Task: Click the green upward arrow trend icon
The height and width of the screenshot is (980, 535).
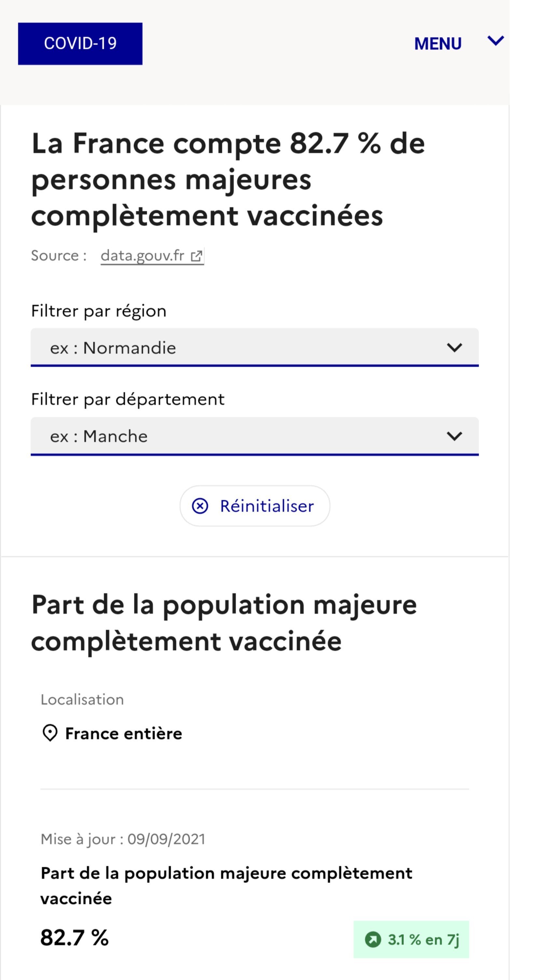Action: coord(373,939)
